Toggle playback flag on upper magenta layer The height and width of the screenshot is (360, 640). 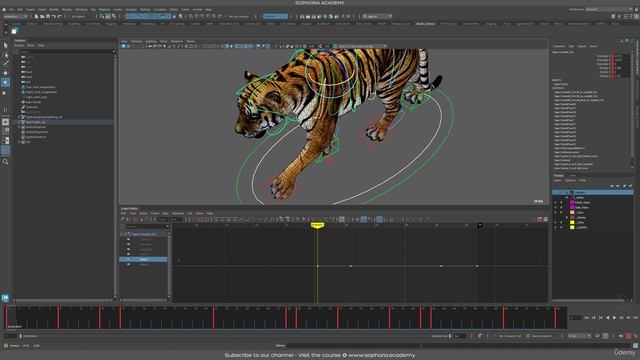[561, 202]
